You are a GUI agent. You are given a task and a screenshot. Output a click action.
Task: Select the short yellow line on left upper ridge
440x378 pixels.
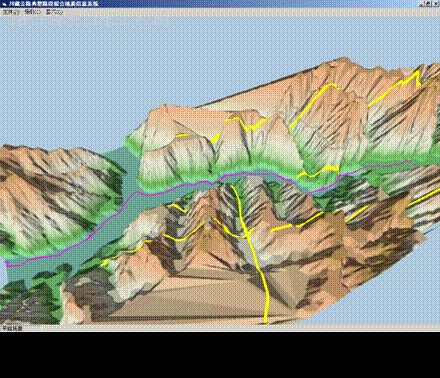coord(197,136)
